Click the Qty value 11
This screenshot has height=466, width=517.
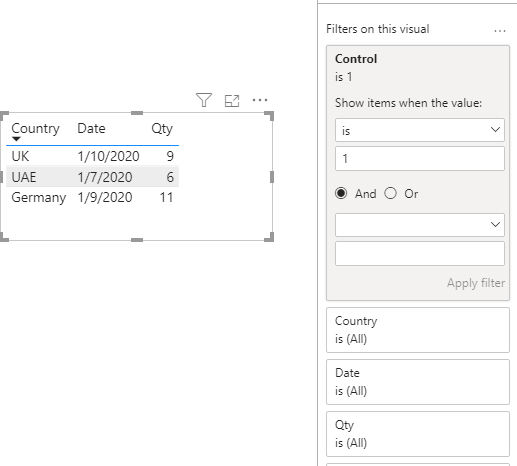pos(166,198)
